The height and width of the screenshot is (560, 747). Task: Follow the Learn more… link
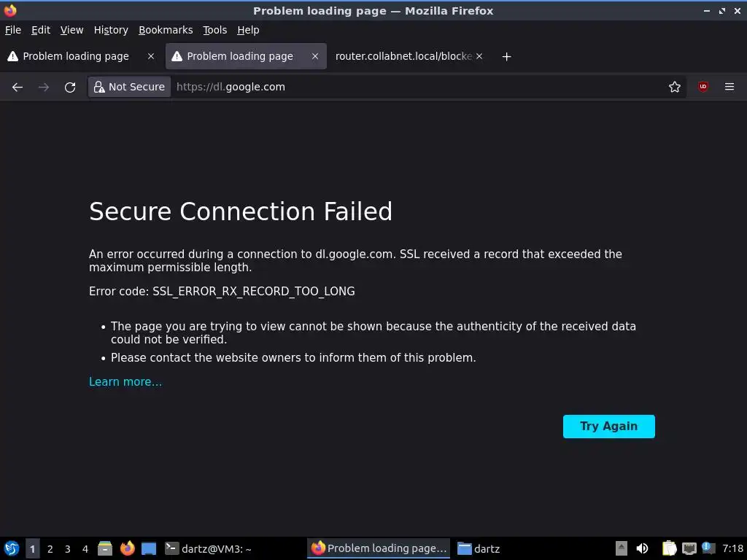point(125,381)
